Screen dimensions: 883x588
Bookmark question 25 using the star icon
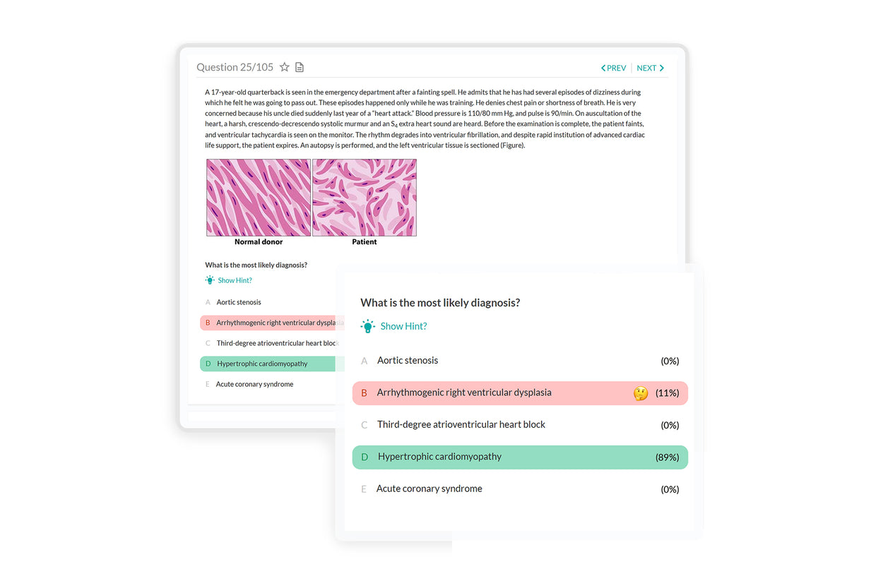pos(284,66)
